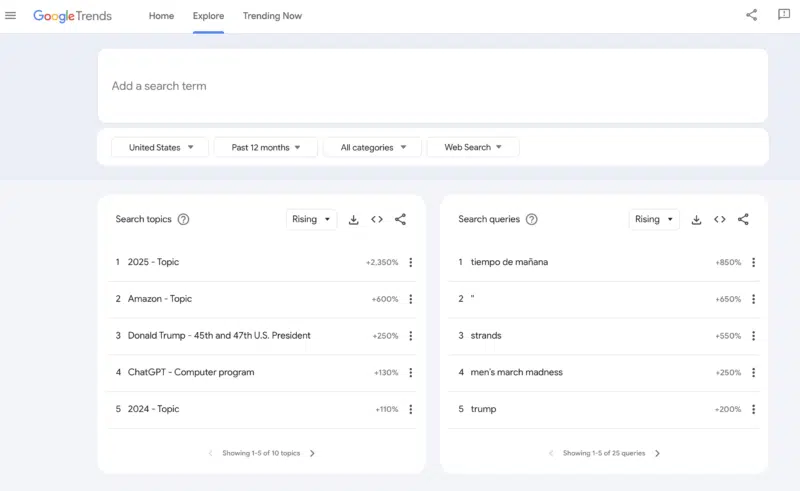Image resolution: width=800 pixels, height=491 pixels.
Task: Embed the Search queries widget
Action: click(720, 219)
